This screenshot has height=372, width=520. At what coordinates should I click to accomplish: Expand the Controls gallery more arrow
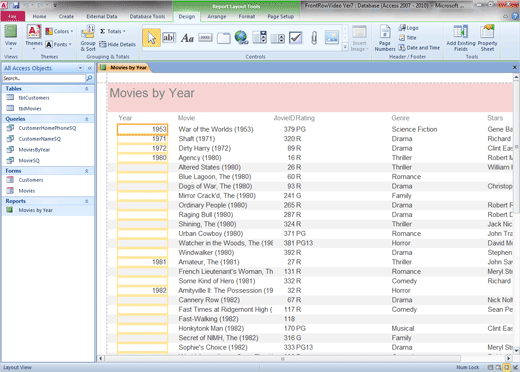click(x=345, y=47)
